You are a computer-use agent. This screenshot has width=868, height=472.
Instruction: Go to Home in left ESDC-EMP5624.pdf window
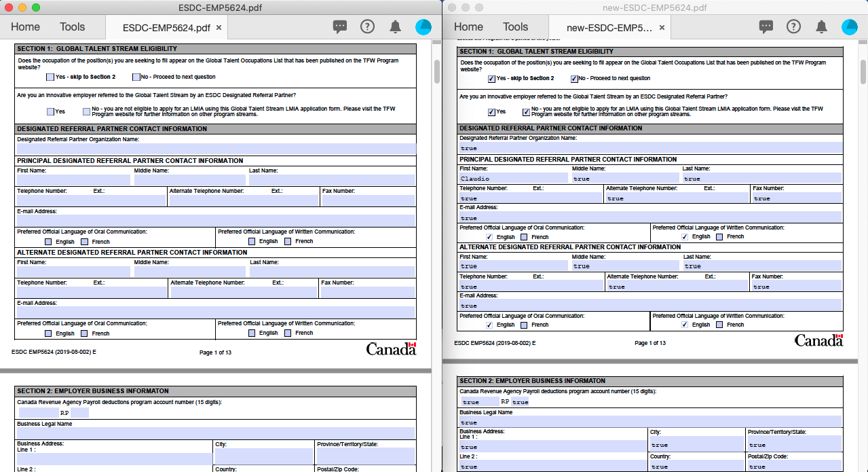25,27
